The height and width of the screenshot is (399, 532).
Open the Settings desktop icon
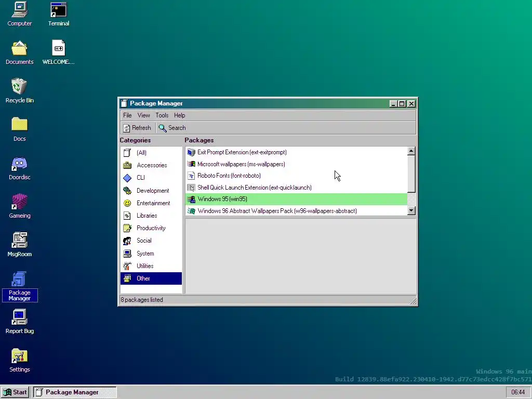19,360
